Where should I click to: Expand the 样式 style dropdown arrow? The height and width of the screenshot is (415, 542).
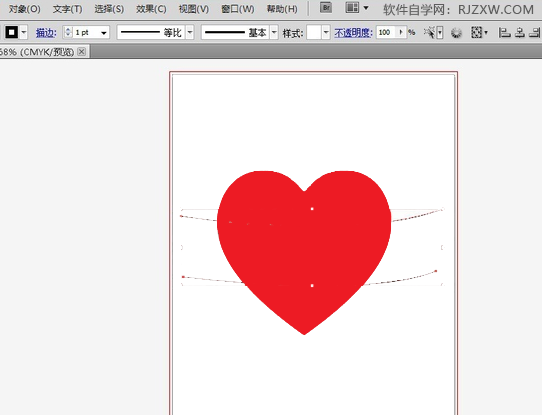[x=326, y=33]
